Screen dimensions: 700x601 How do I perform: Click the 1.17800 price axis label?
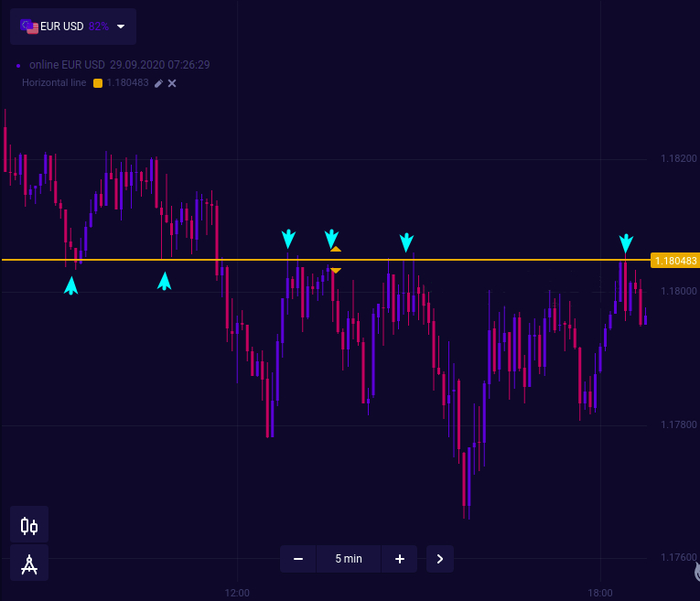[679, 424]
